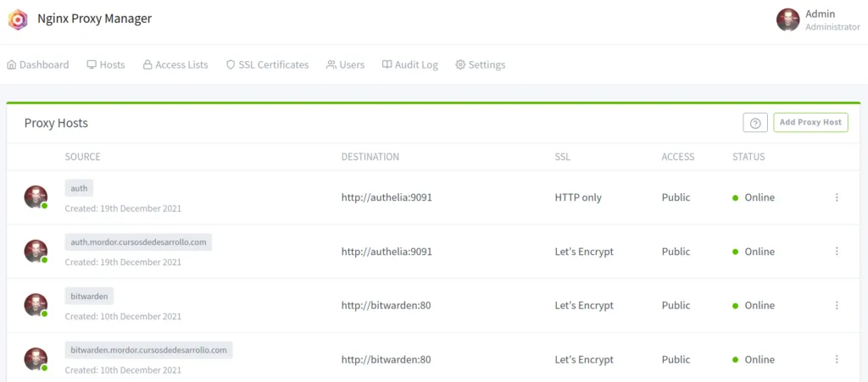Go to the Dashboard tab
Image resolution: width=868 pixels, height=382 pixels.
[38, 64]
